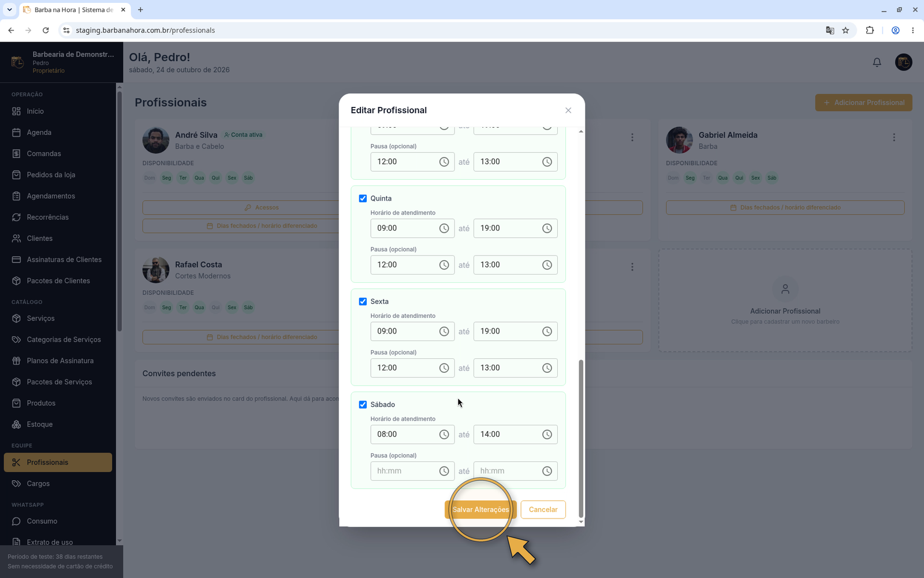Viewport: 924px width, 578px height.
Task: Open Cargos in the Equipe section
Action: click(x=58, y=484)
